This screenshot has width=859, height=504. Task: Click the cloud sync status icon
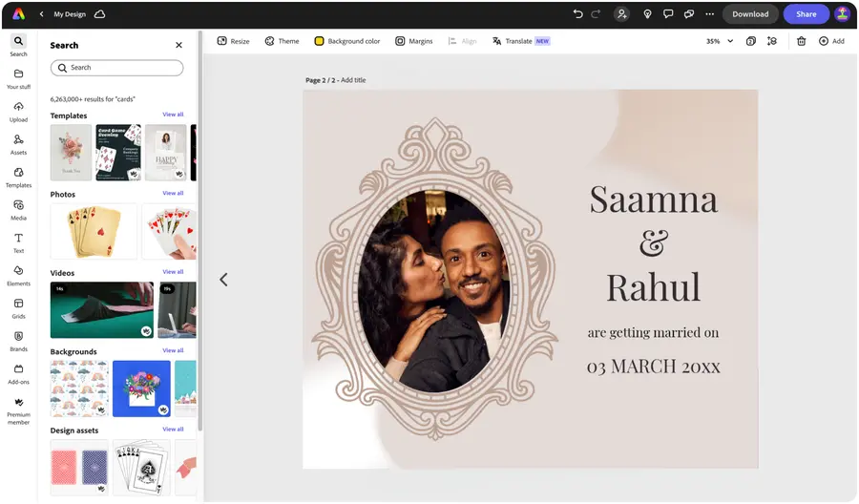[x=100, y=14]
